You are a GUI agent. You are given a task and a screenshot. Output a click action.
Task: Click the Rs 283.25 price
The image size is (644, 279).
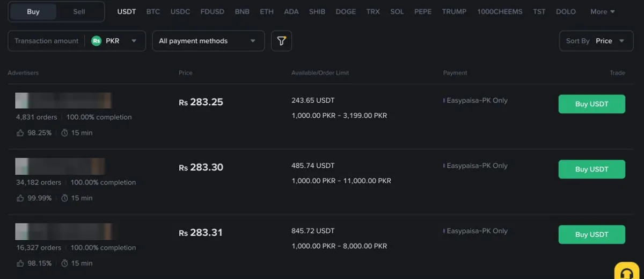click(201, 102)
